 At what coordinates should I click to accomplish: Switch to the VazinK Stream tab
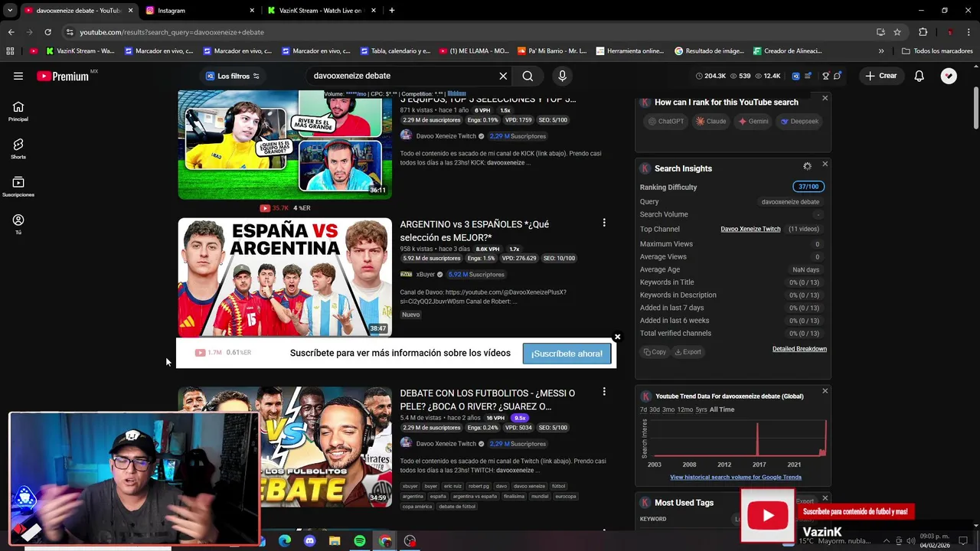(322, 11)
